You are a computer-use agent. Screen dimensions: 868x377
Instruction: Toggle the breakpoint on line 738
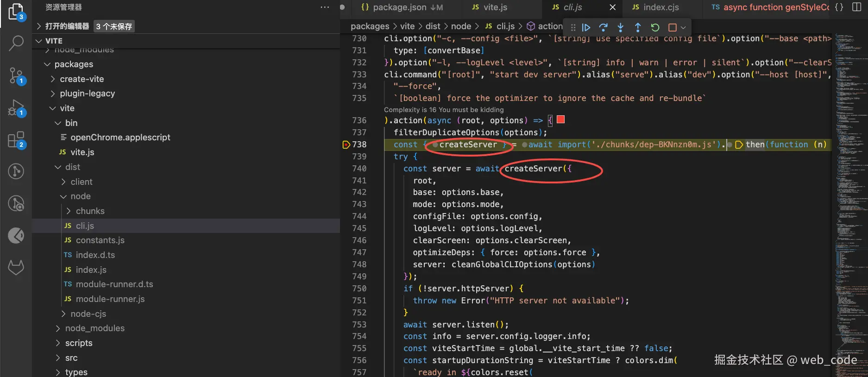pyautogui.click(x=346, y=145)
